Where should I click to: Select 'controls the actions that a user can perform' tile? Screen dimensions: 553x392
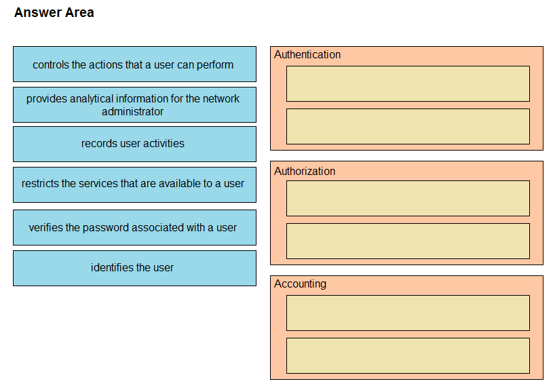135,64
